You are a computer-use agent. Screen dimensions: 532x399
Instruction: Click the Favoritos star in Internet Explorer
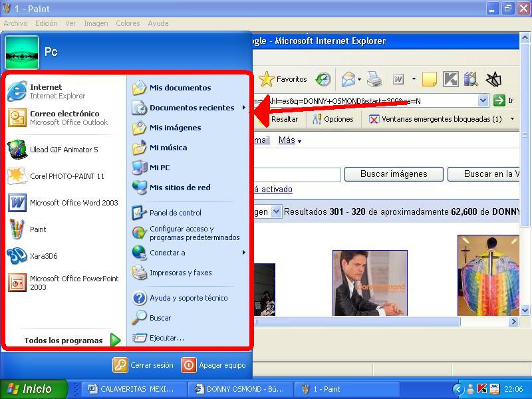(267, 79)
